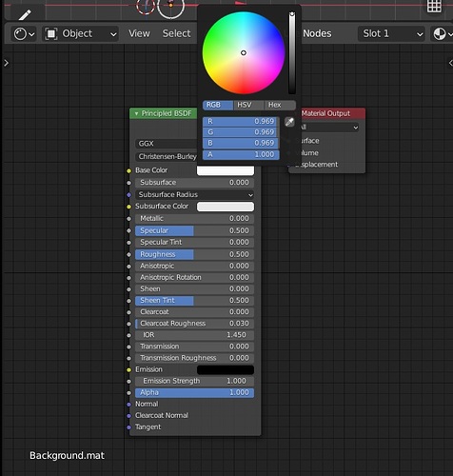Viewport: 453px width, 476px height.
Task: Click the Emission color swatch
Action: coord(226,369)
